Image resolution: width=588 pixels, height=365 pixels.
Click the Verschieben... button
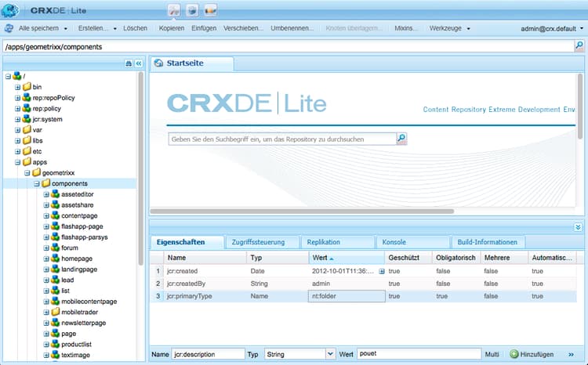pos(243,28)
